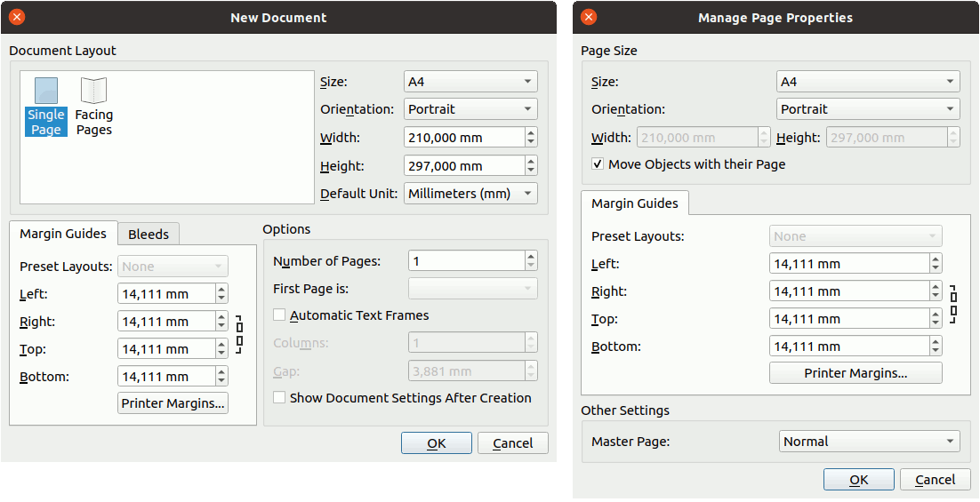The width and height of the screenshot is (980, 502).
Task: Click Cancel in the New Document dialog
Action: click(x=512, y=443)
